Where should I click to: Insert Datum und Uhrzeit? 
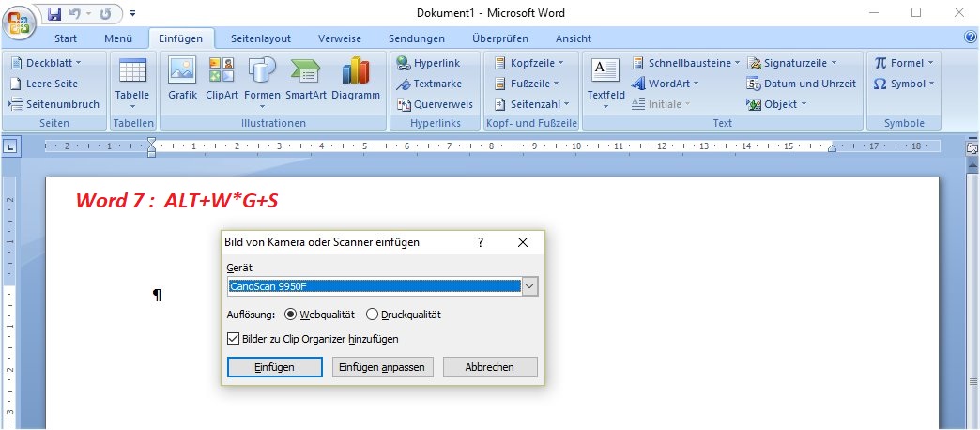click(802, 84)
